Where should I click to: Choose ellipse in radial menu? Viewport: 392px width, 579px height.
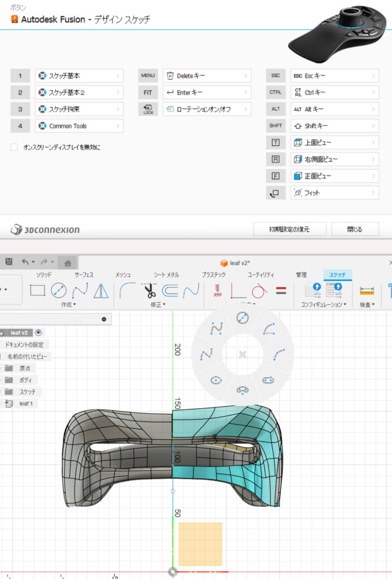(216, 380)
